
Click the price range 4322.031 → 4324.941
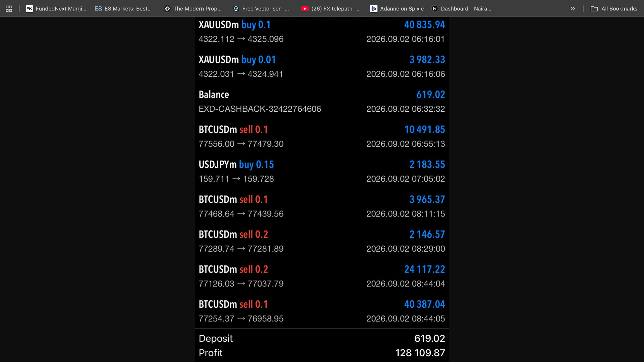[241, 74]
